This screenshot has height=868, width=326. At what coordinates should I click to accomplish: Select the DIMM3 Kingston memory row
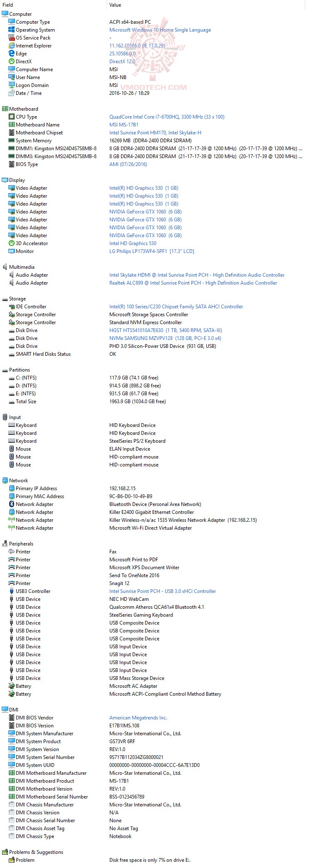153,156
